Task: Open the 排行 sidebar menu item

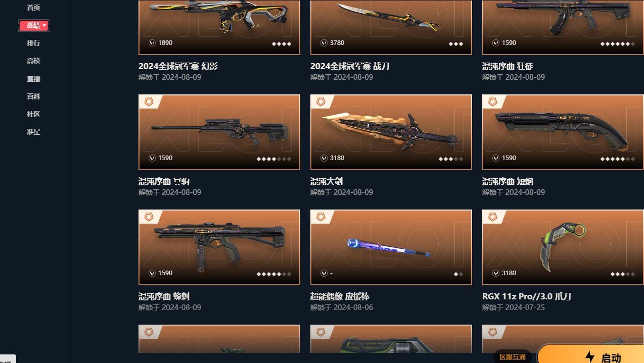Action: point(33,43)
